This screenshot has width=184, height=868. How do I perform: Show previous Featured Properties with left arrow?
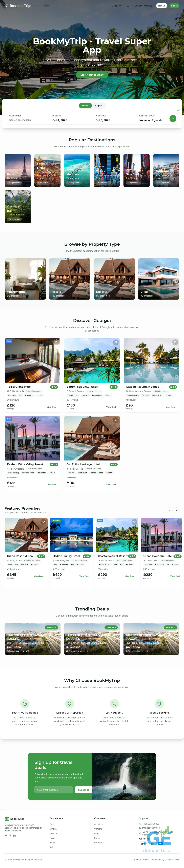tap(169, 510)
